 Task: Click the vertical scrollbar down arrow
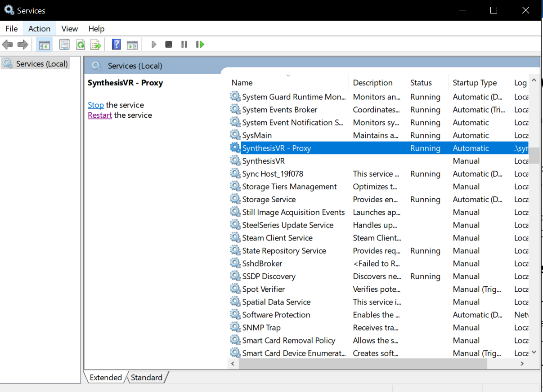(x=534, y=353)
